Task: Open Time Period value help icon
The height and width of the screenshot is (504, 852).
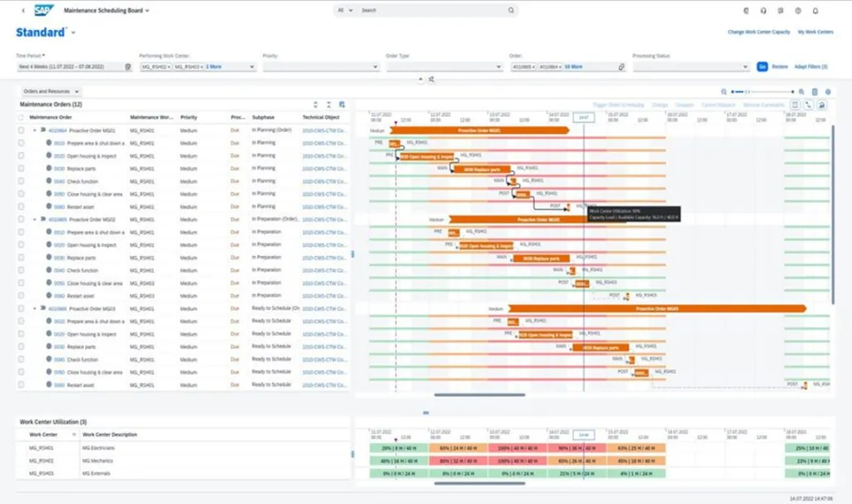Action: tap(128, 67)
